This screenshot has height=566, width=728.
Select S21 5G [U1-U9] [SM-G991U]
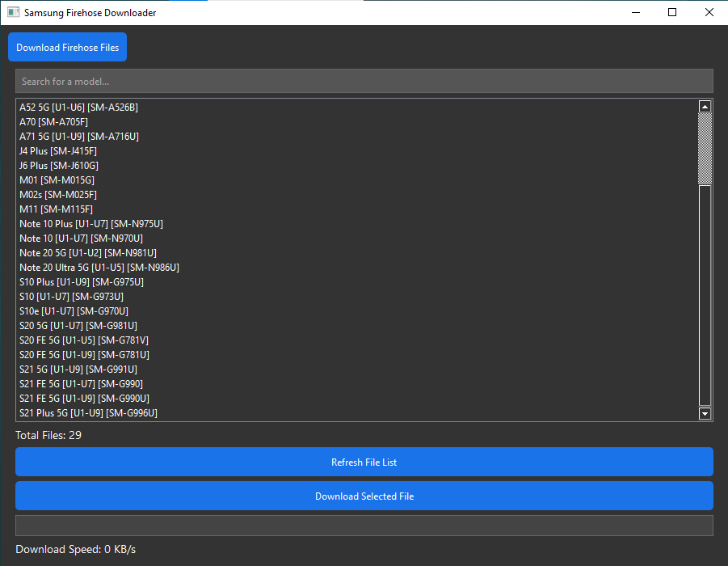point(357,370)
